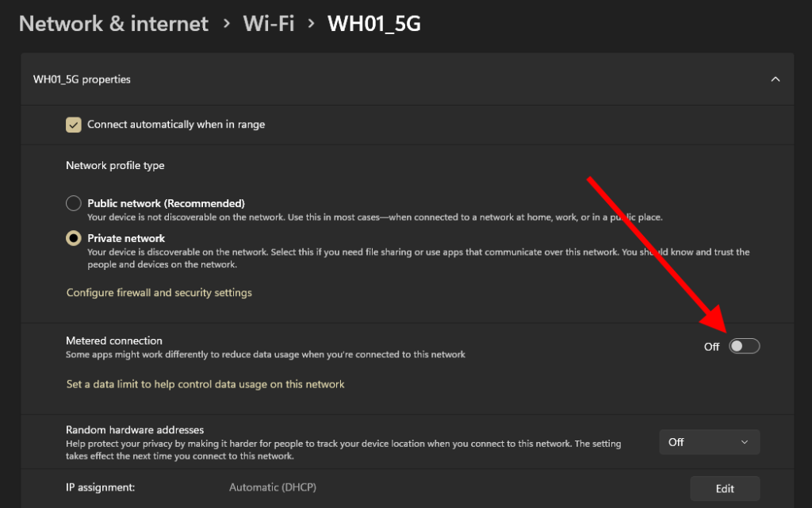The height and width of the screenshot is (508, 812).
Task: Click the WH01_5G breadcrumb title
Action: click(374, 24)
